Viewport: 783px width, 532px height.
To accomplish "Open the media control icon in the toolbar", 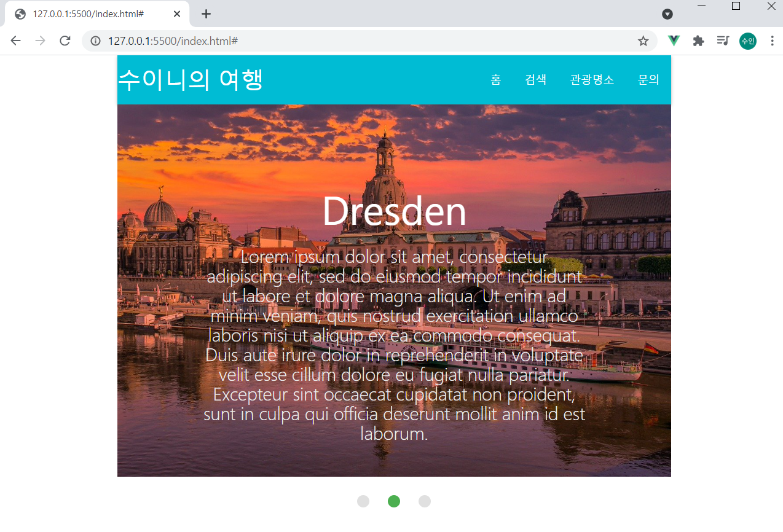I will (x=723, y=41).
